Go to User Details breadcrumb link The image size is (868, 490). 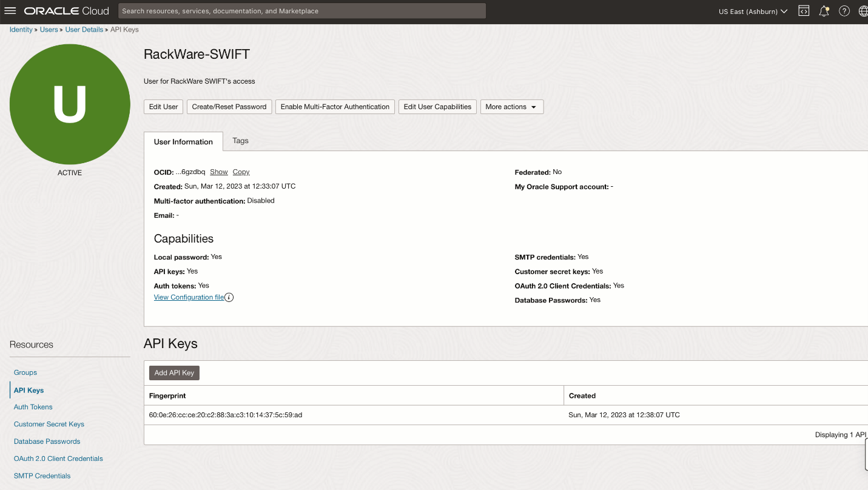tap(84, 30)
